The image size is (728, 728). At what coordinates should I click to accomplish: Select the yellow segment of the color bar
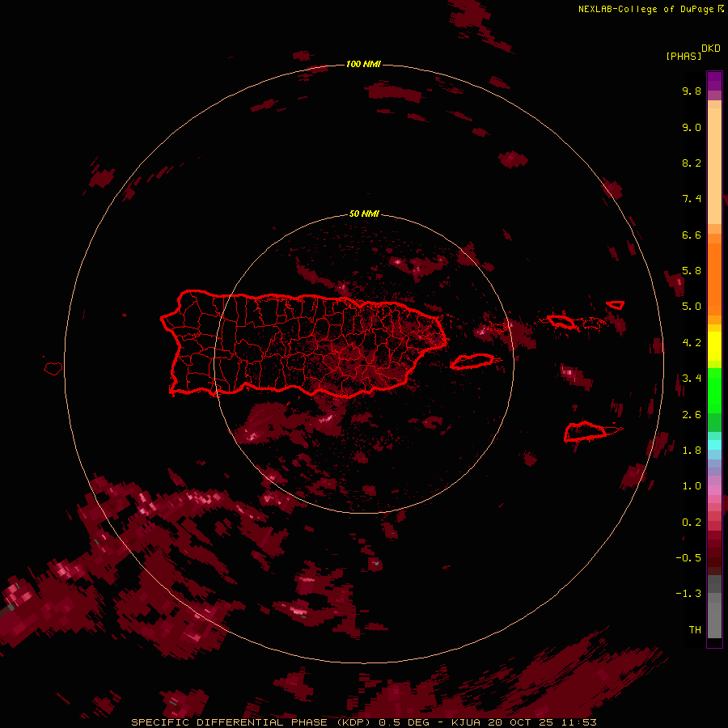coord(714,346)
